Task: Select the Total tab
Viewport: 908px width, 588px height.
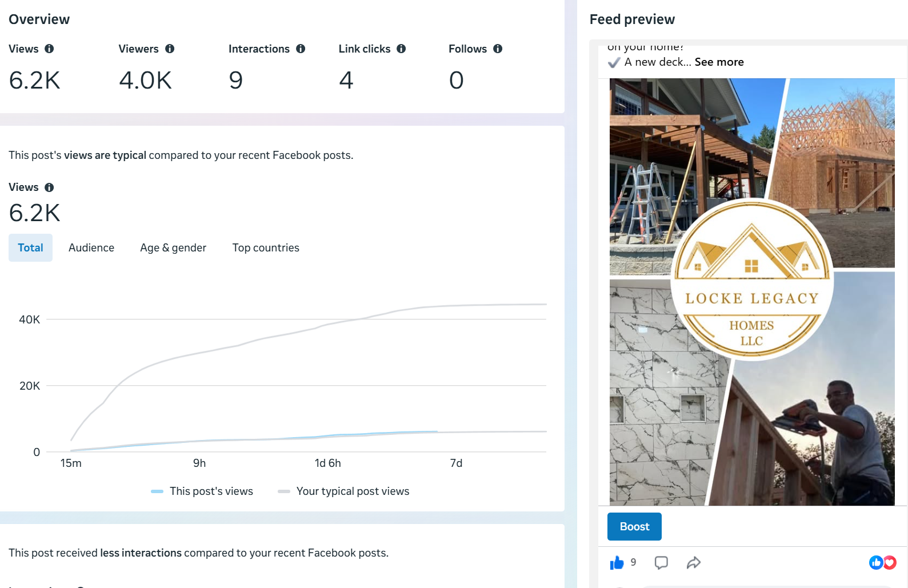Action: coord(30,248)
